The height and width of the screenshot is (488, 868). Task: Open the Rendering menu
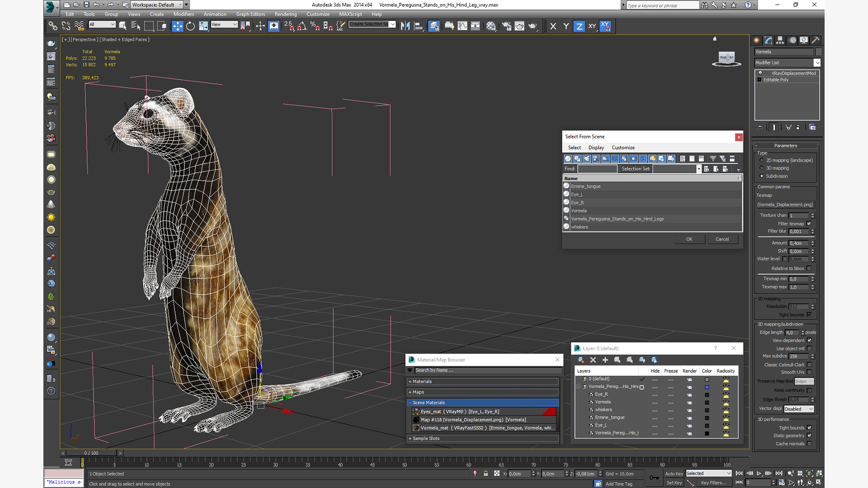[286, 14]
